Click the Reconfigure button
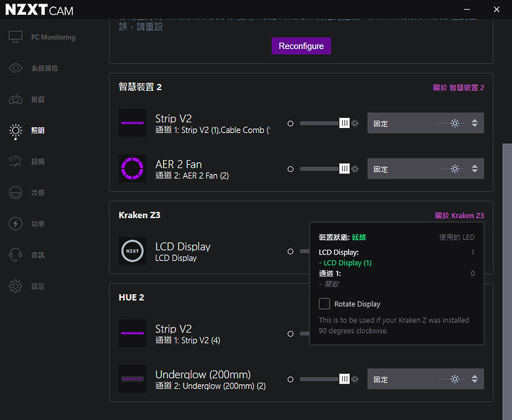Viewport: 512px width, 420px height. (x=301, y=45)
